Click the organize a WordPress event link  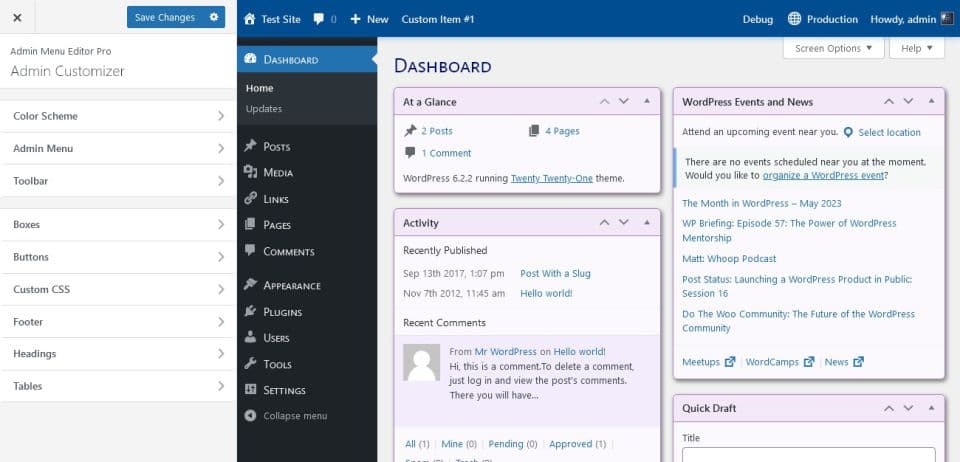pos(823,175)
